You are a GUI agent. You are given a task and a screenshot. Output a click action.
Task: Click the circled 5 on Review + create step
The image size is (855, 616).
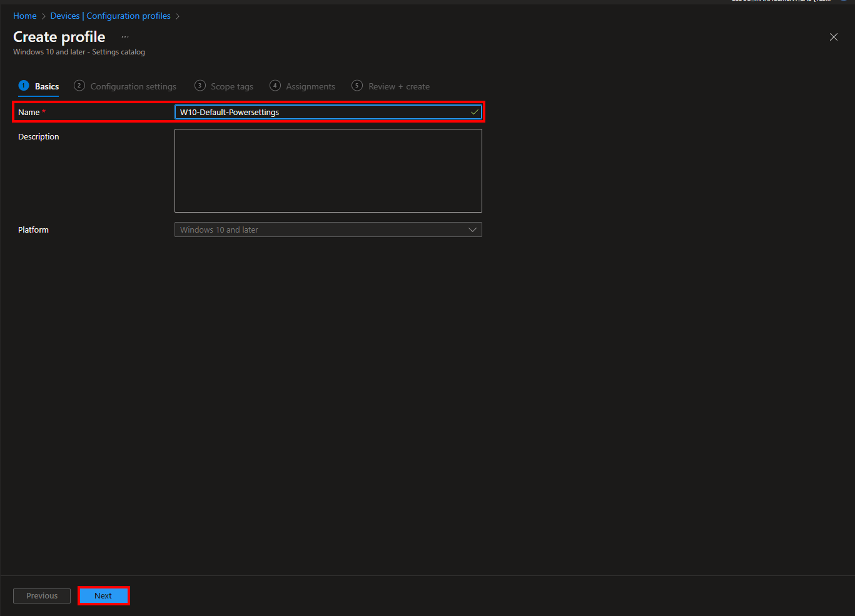[357, 85]
